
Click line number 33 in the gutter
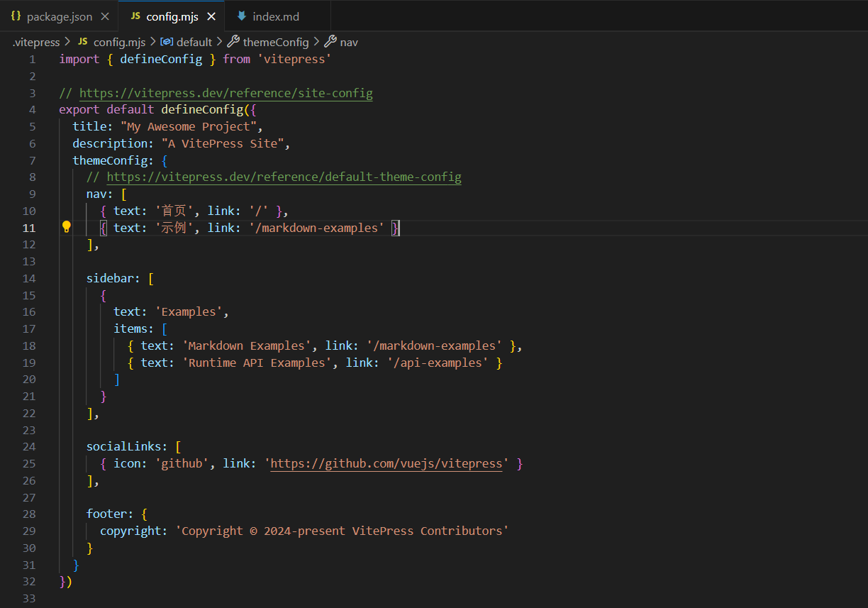(x=29, y=599)
